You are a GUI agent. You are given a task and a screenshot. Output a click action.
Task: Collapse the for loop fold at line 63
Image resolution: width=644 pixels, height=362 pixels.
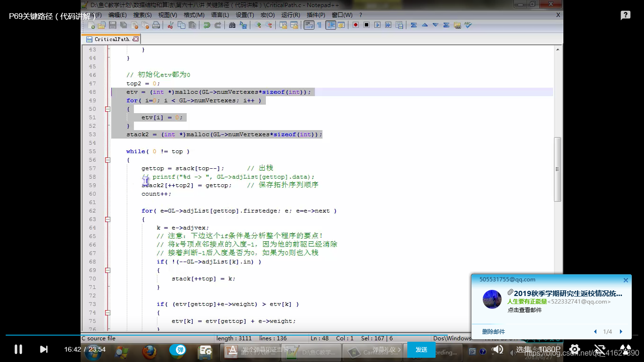(x=107, y=219)
